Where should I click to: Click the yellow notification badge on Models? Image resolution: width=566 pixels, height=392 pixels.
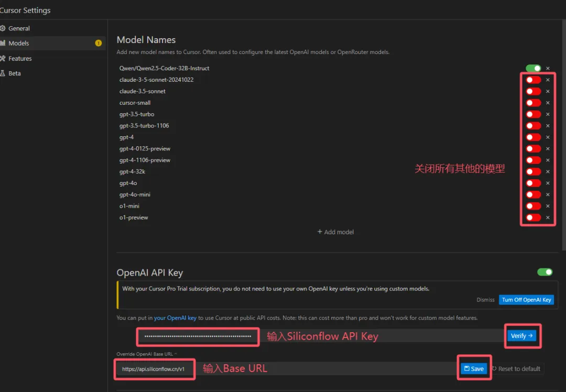pos(98,43)
